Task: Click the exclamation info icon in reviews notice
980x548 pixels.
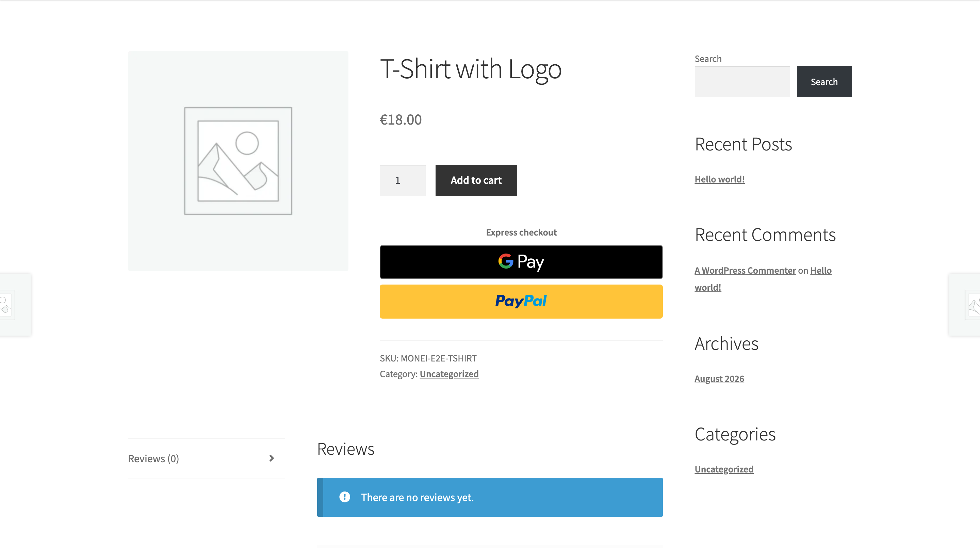Action: pos(344,497)
